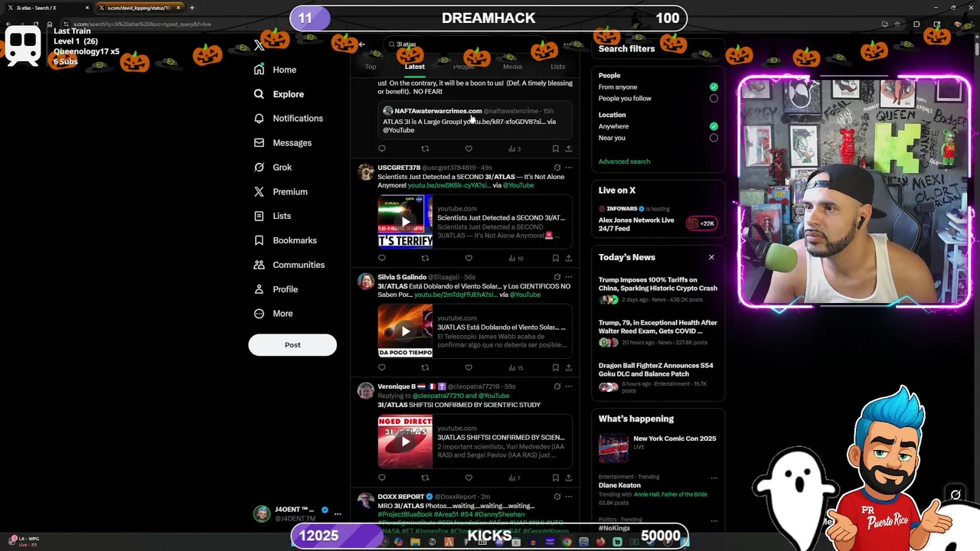Screen dimensions: 980x551
Task: Click the browser address bar
Action: [x=459, y=24]
